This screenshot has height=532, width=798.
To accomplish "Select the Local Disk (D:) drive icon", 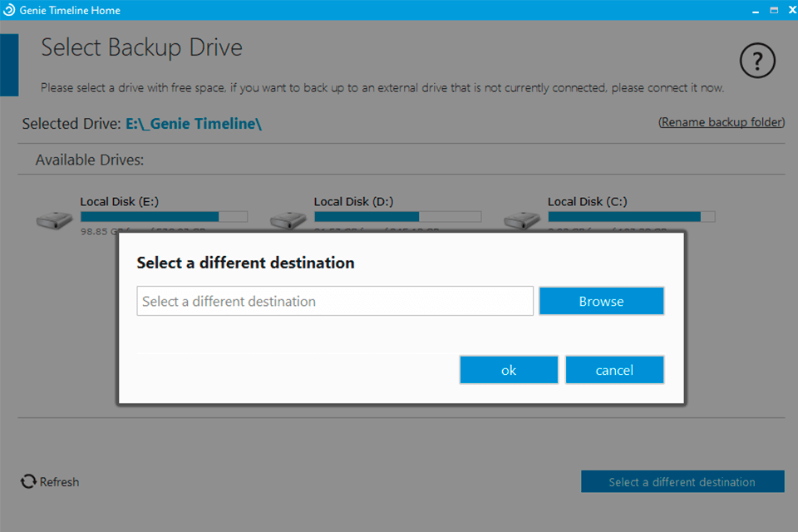I will (x=288, y=220).
